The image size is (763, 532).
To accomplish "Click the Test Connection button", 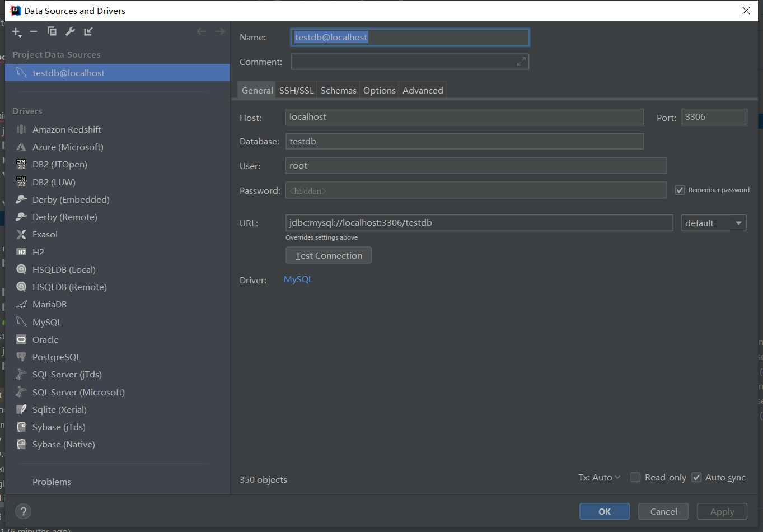I will tap(329, 255).
